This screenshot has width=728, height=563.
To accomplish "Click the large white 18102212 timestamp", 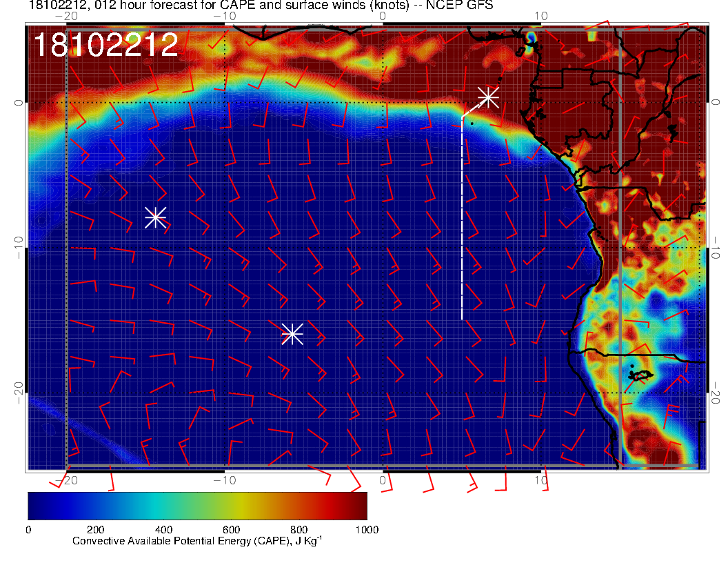I will (106, 46).
